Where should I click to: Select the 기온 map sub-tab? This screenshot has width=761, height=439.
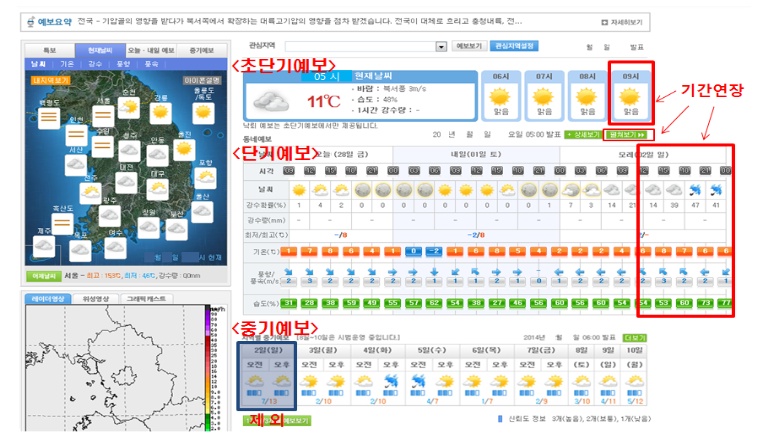click(67, 63)
